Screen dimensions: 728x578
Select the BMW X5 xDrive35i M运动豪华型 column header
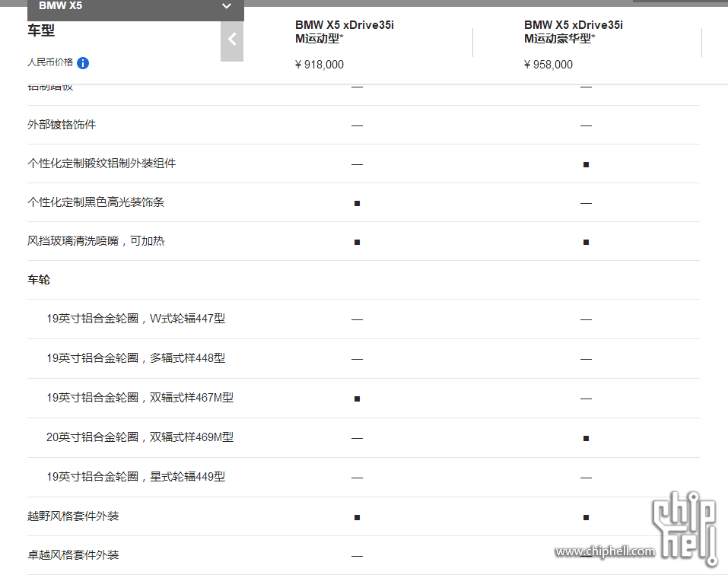(x=574, y=32)
